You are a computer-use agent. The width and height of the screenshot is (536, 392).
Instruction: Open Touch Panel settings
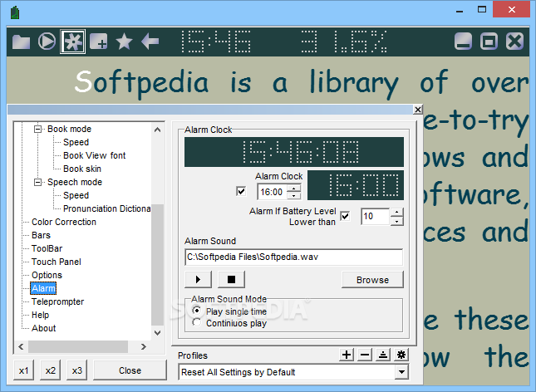57,262
